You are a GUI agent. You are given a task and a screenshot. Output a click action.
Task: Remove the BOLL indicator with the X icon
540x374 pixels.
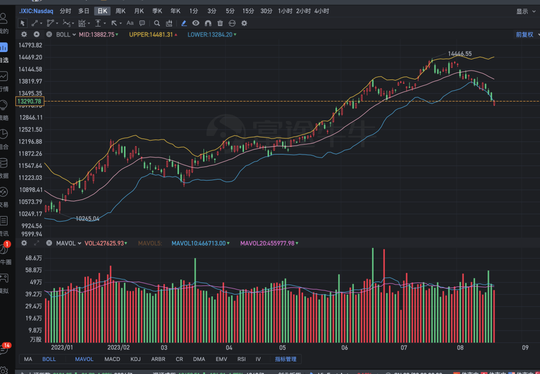49,34
